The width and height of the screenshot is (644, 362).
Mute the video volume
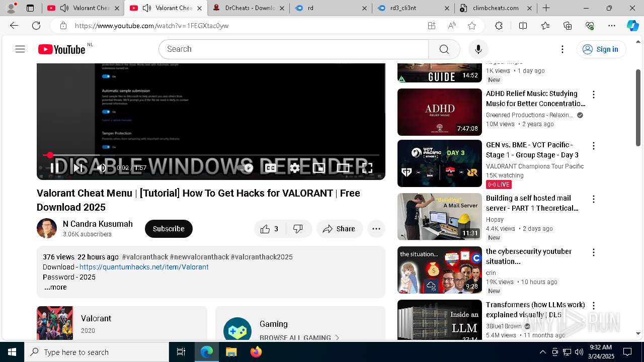tap(101, 168)
